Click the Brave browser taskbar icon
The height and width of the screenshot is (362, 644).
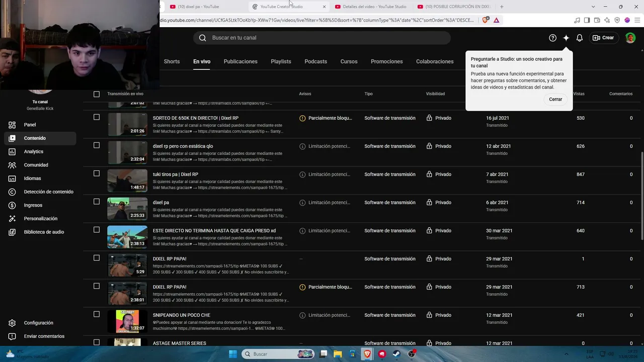tap(367, 354)
